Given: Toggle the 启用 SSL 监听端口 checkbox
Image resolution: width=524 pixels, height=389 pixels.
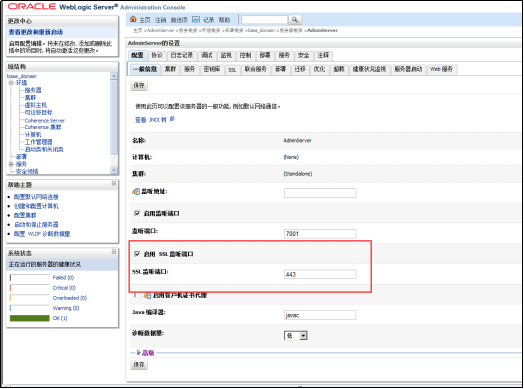Looking at the screenshot, I should 137,254.
